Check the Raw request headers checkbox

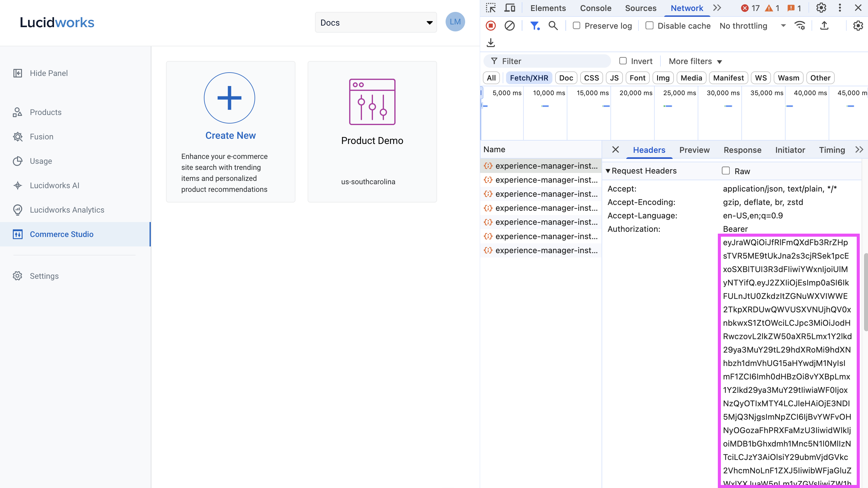[x=726, y=171]
